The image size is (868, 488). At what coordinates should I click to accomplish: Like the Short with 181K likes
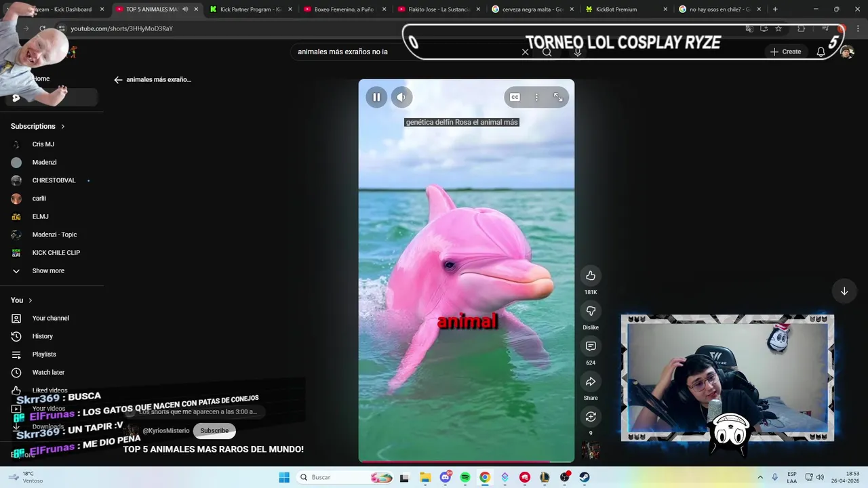[591, 275]
